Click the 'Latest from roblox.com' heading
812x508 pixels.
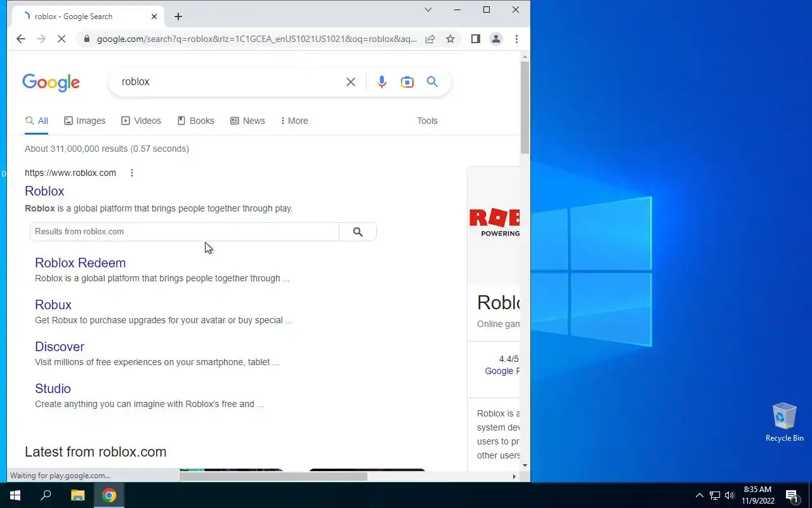tap(96, 452)
